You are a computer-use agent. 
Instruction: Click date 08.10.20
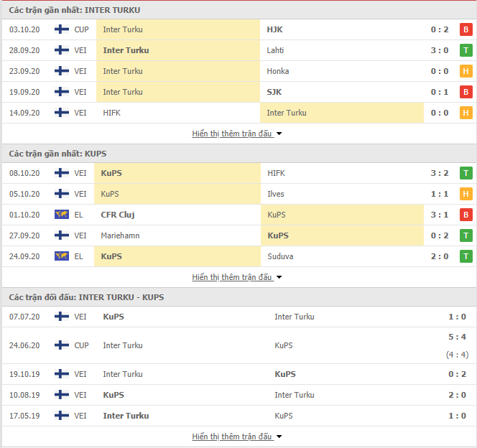point(24,173)
